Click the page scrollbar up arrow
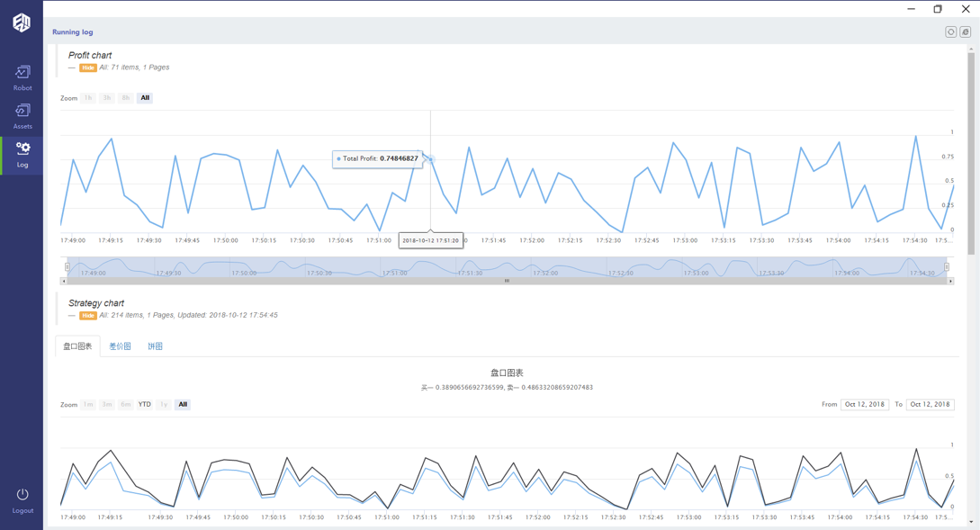This screenshot has height=530, width=980. coord(971,48)
